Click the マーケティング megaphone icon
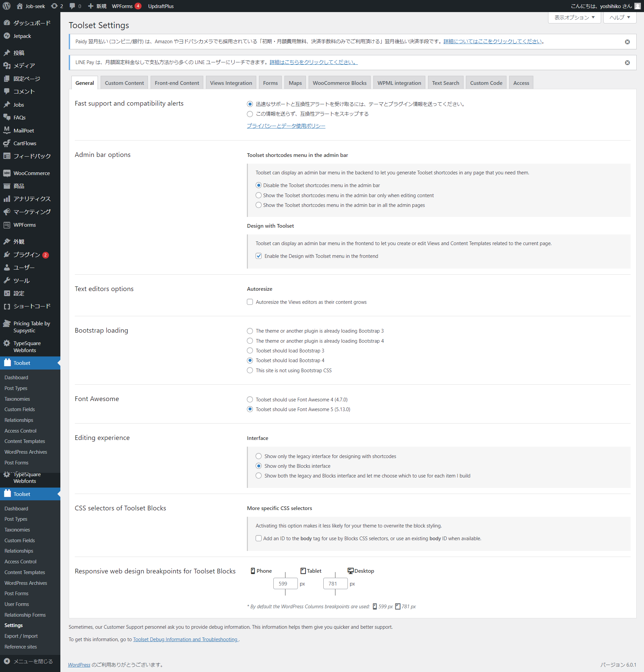Screen dimensions: 644x672 click(x=7, y=212)
